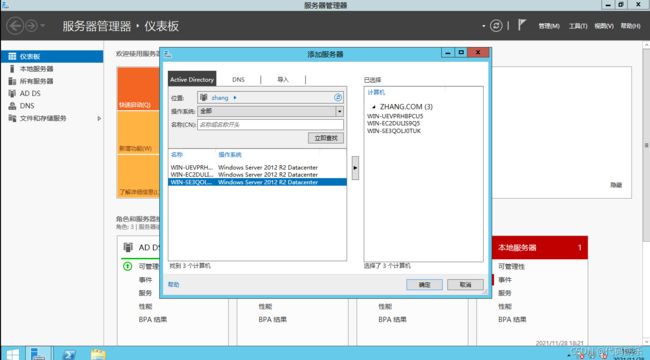Click the dashboard vertical scrollbar
Viewport: 650px width, 360px height.
pyautogui.click(x=646, y=145)
